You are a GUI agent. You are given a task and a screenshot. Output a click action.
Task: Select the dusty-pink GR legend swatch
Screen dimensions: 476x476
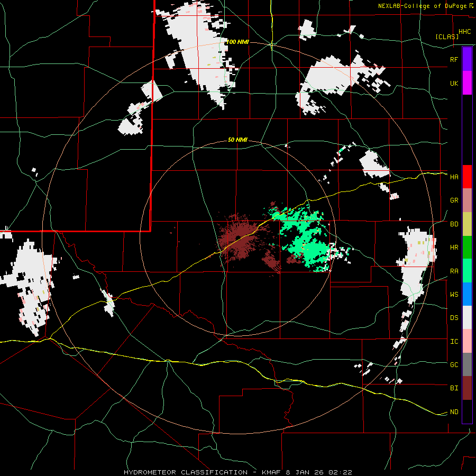click(467, 200)
